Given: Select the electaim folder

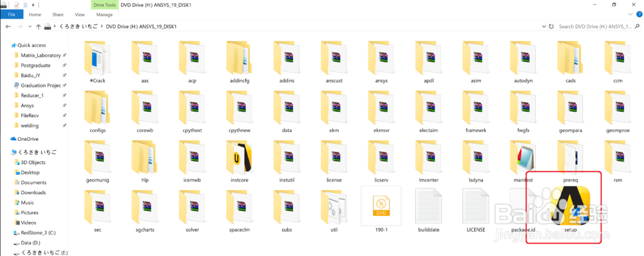Looking at the screenshot, I should 429,111.
